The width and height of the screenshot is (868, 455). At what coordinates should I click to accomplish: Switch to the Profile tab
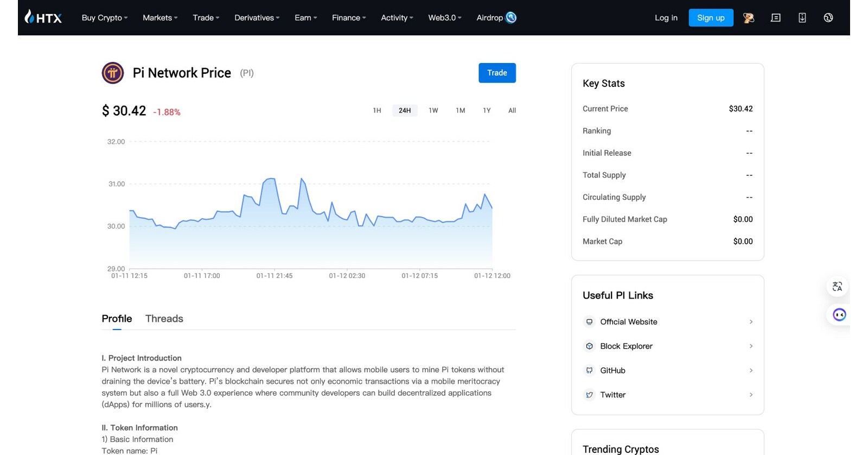tap(117, 319)
